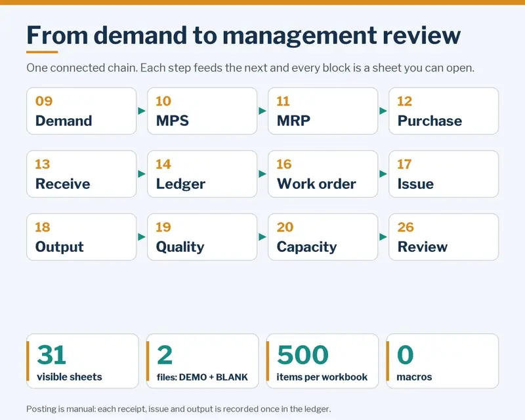Open the 12 Purchase block

click(x=444, y=111)
